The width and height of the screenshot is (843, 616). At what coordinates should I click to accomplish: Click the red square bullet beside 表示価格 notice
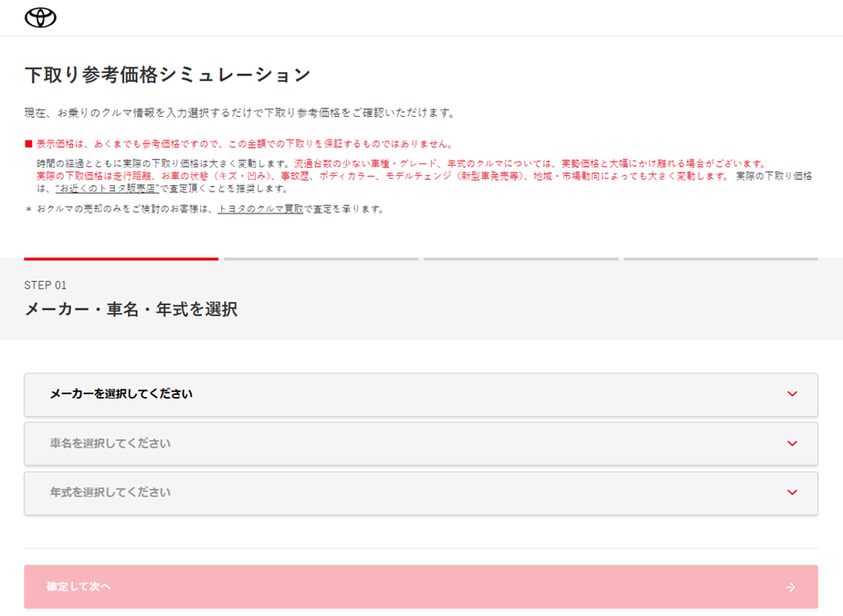[28, 144]
